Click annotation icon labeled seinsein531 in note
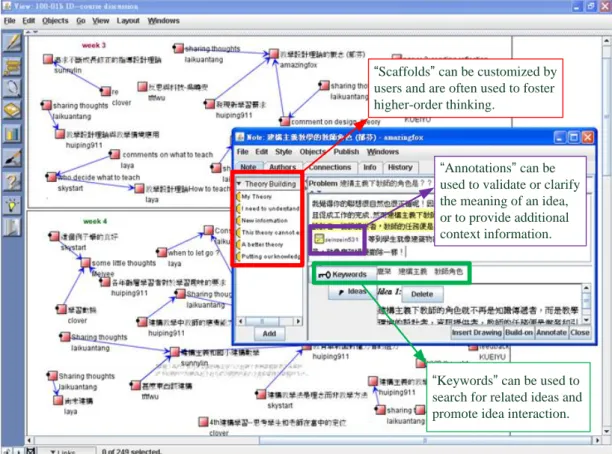The image size is (612, 454). (319, 239)
